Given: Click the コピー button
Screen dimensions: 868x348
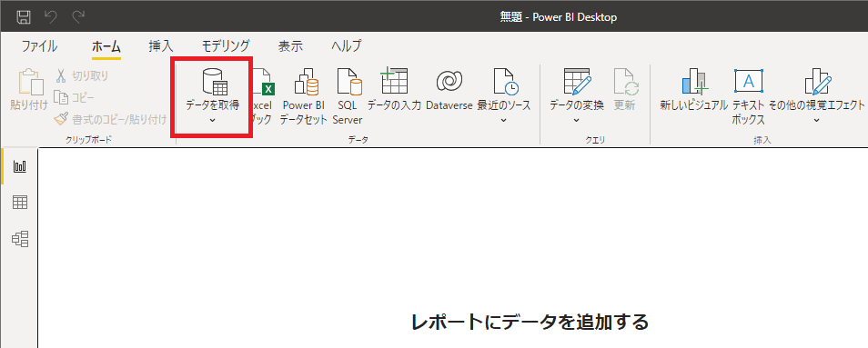Looking at the screenshot, I should pyautogui.click(x=75, y=97).
